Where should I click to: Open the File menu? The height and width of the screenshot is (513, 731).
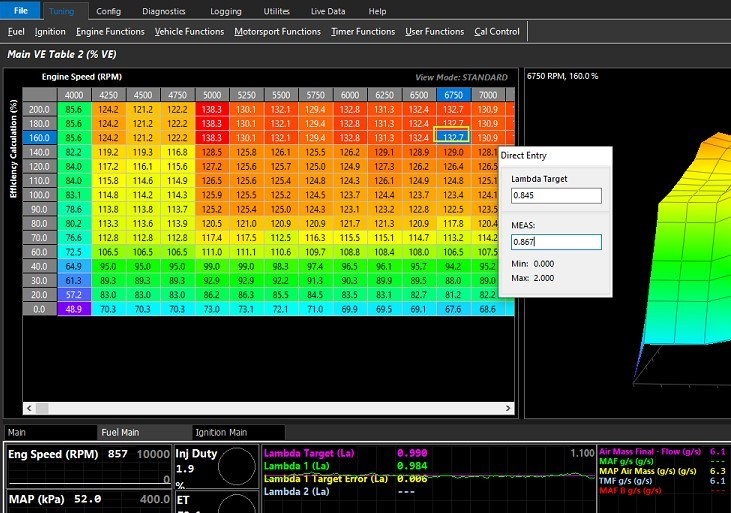pyautogui.click(x=20, y=10)
